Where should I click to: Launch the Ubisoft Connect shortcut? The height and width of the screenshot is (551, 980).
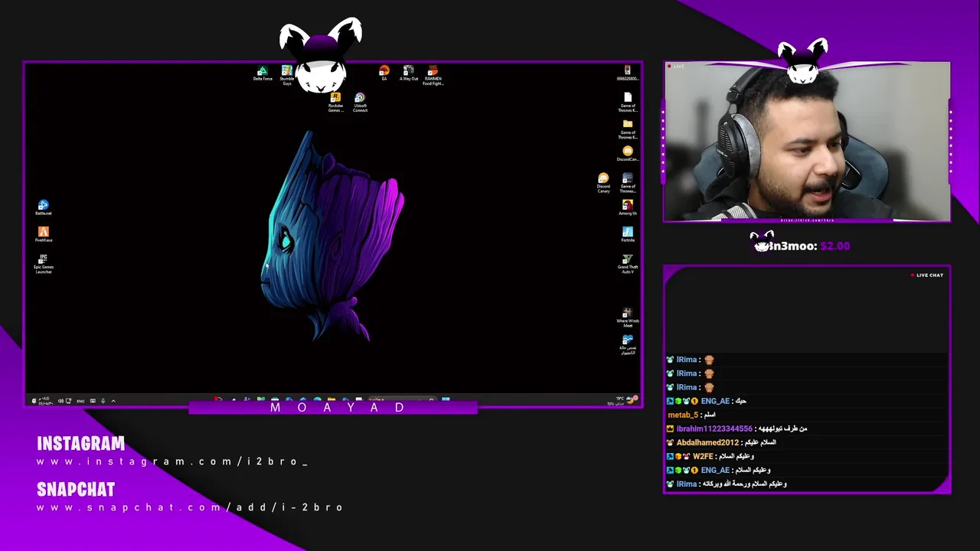pos(360,103)
